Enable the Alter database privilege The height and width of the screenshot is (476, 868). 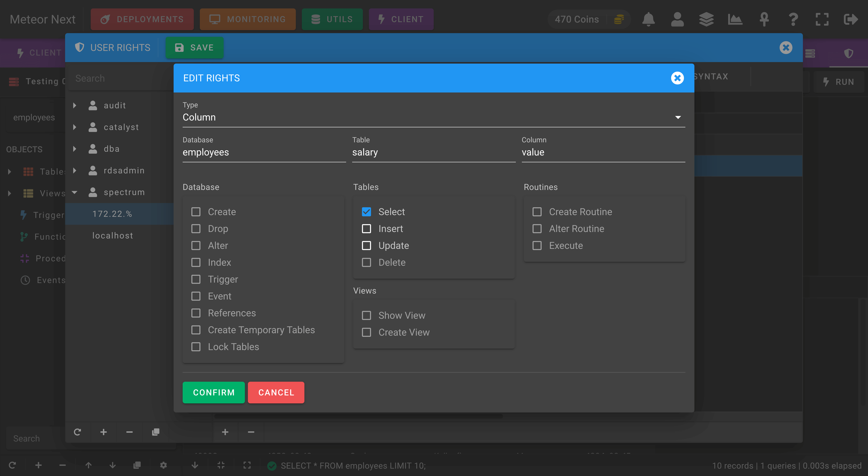pos(196,245)
